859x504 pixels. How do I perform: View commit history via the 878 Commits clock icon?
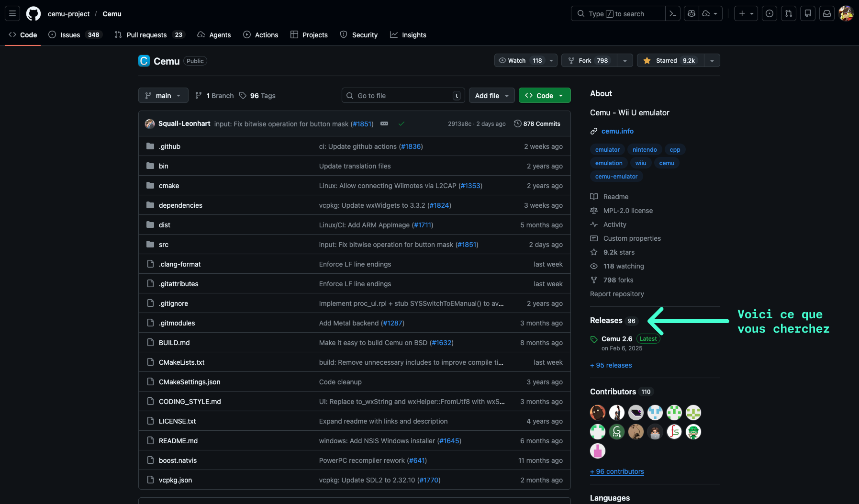click(x=518, y=123)
